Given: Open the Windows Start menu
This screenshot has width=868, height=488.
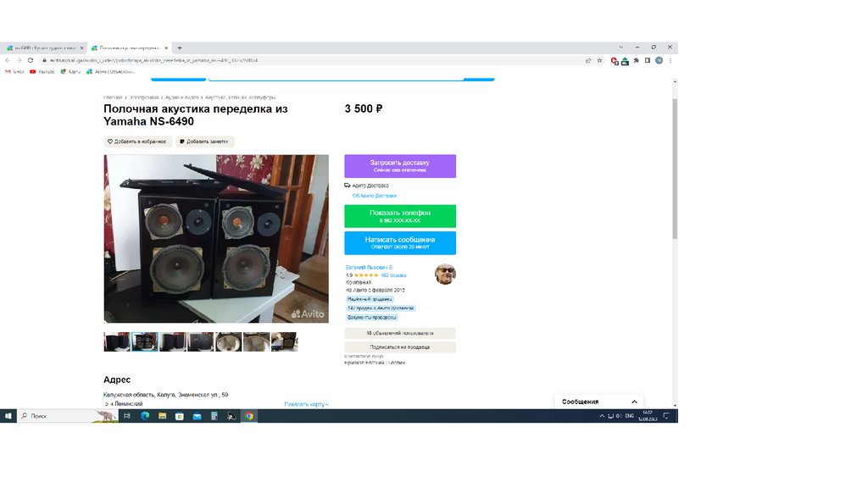Looking at the screenshot, I should (8, 416).
